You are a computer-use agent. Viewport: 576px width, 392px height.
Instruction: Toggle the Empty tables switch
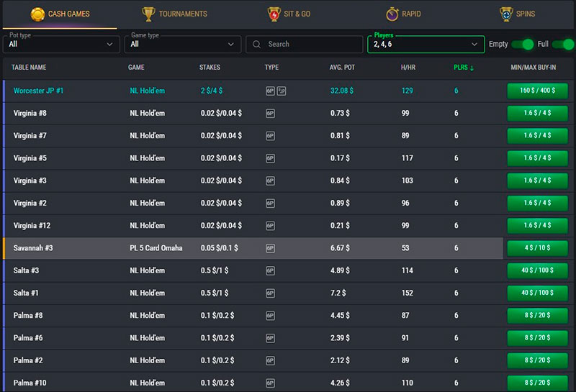click(x=523, y=45)
